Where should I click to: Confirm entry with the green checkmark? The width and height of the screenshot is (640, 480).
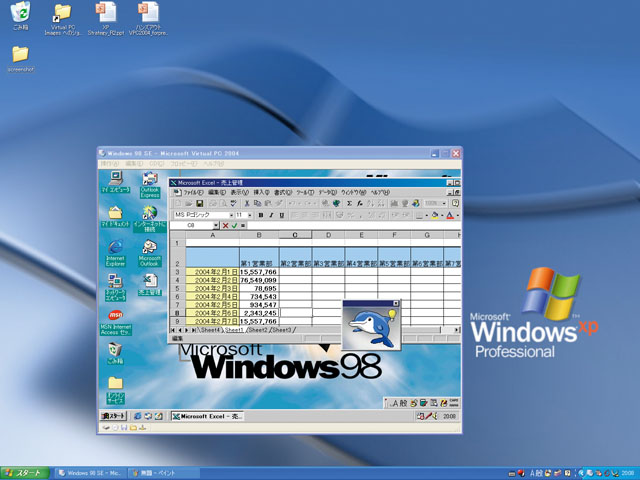click(234, 225)
